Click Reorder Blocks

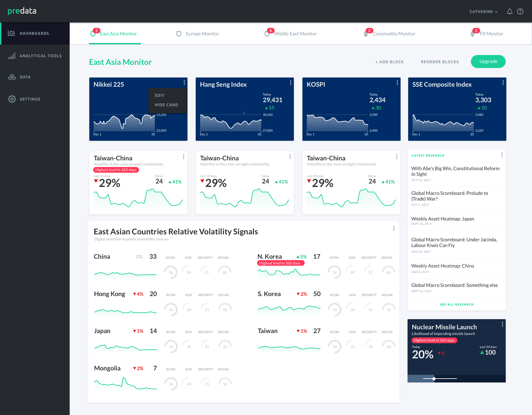[x=440, y=62]
